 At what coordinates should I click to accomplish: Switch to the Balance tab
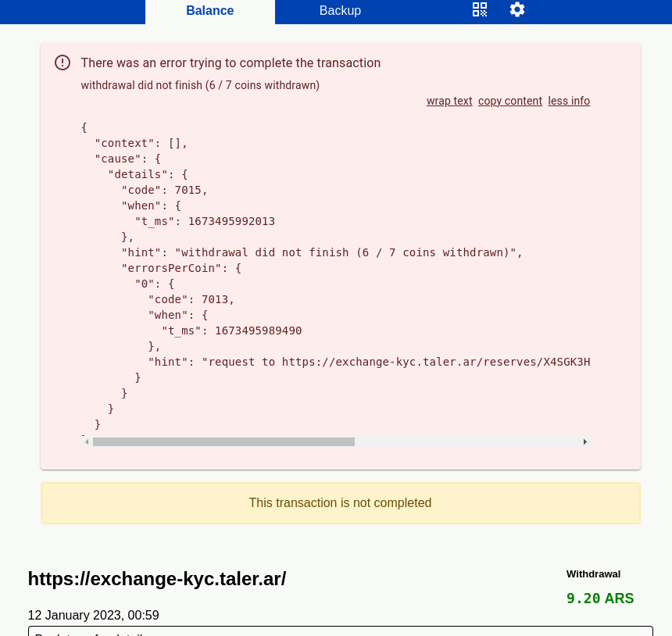(x=209, y=11)
